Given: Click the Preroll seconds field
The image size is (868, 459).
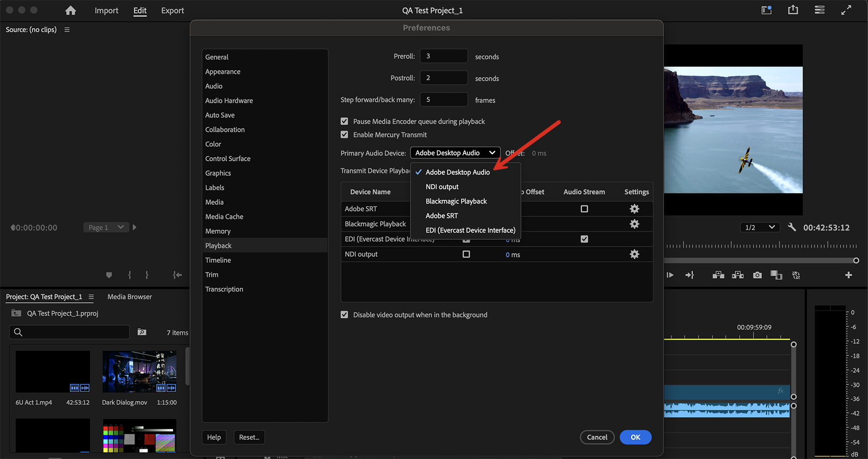Looking at the screenshot, I should point(444,56).
